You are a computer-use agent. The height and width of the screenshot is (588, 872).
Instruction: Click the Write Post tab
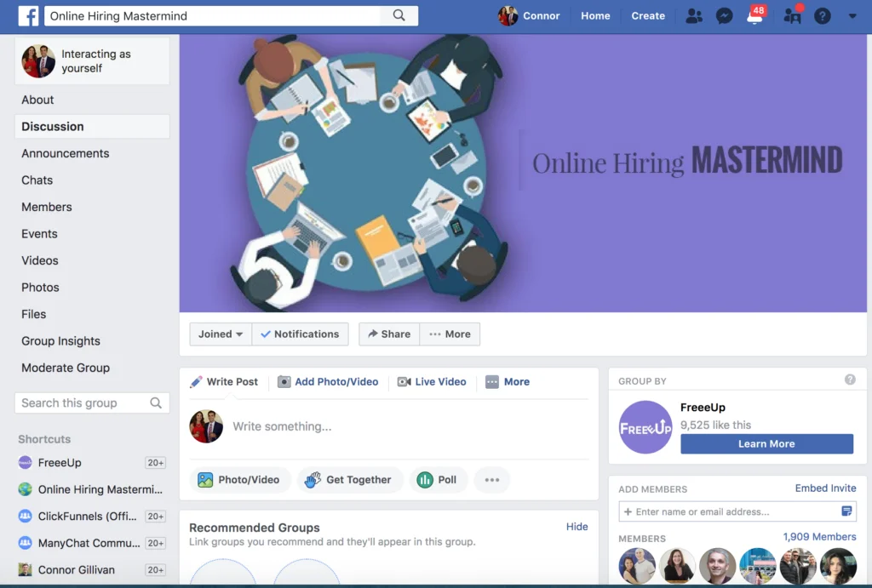[225, 382]
